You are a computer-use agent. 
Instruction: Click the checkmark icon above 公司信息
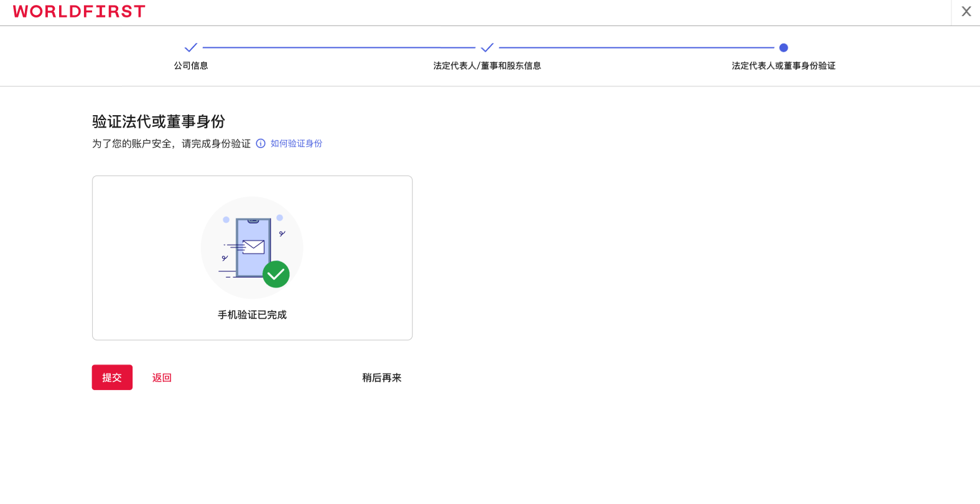(191, 47)
